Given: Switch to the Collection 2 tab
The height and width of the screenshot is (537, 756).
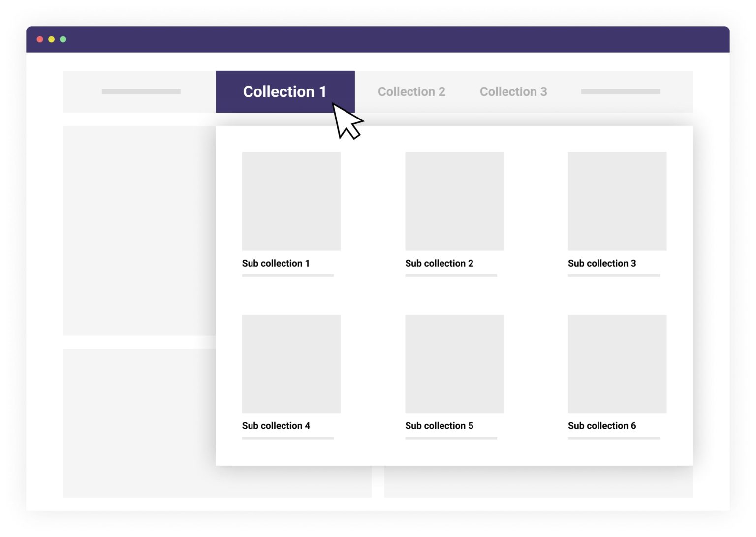Looking at the screenshot, I should 411,91.
